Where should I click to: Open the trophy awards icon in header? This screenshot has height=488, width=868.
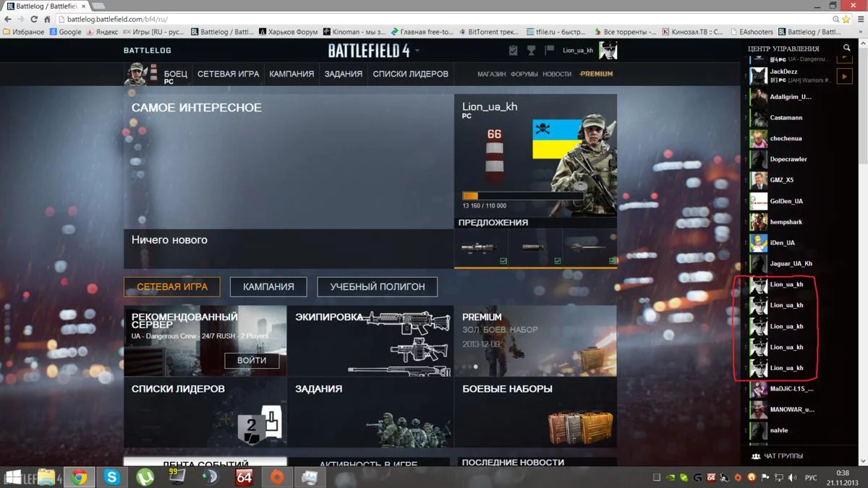click(531, 50)
